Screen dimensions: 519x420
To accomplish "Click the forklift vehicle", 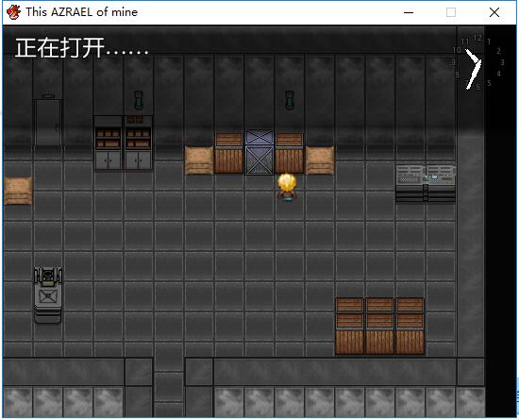I will 48,294.
